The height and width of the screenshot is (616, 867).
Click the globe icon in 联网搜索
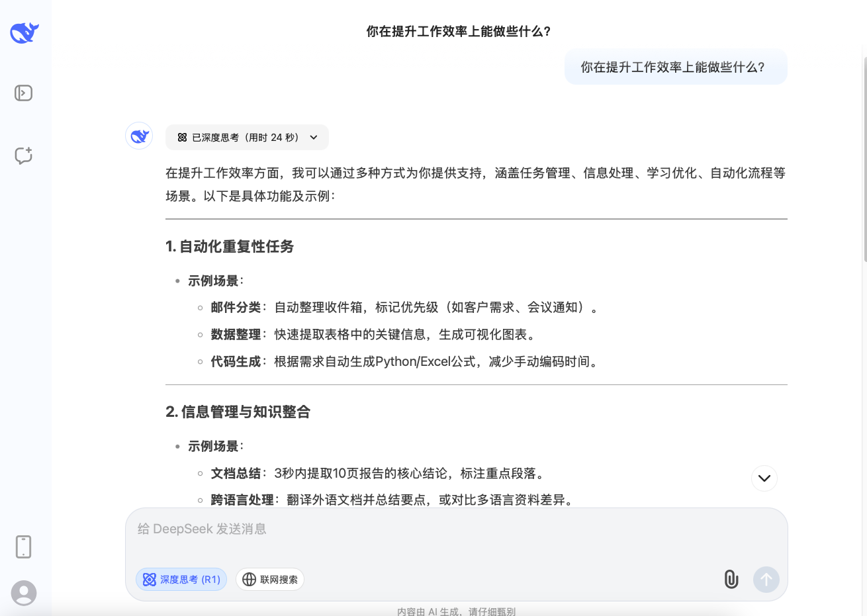pos(249,580)
